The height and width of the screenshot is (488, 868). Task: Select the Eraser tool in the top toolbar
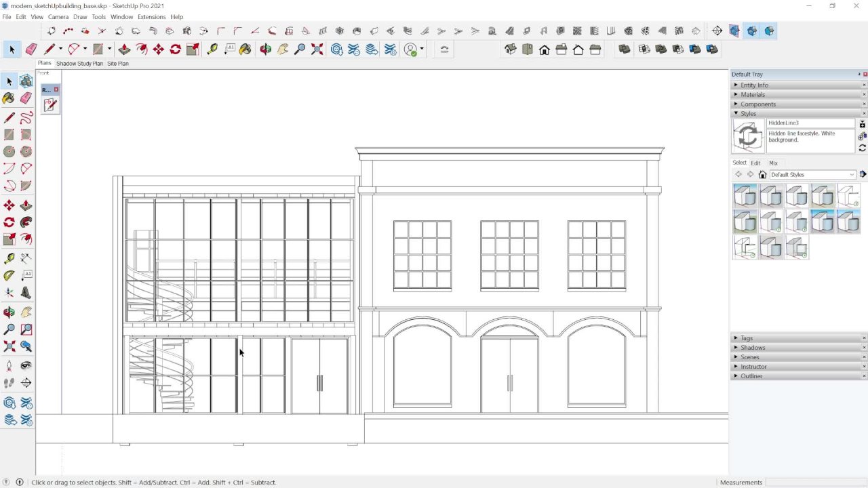31,49
